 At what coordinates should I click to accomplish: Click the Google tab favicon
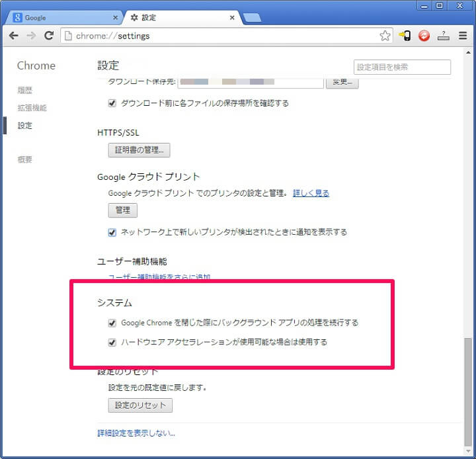coord(18,18)
